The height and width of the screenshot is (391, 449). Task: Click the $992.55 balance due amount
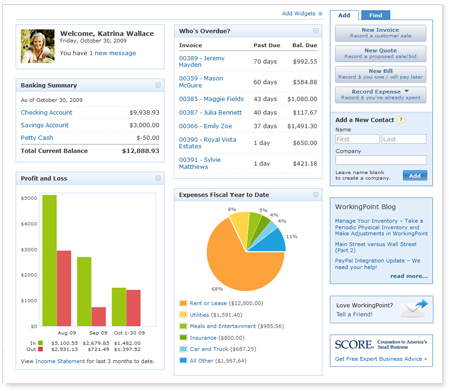(305, 62)
